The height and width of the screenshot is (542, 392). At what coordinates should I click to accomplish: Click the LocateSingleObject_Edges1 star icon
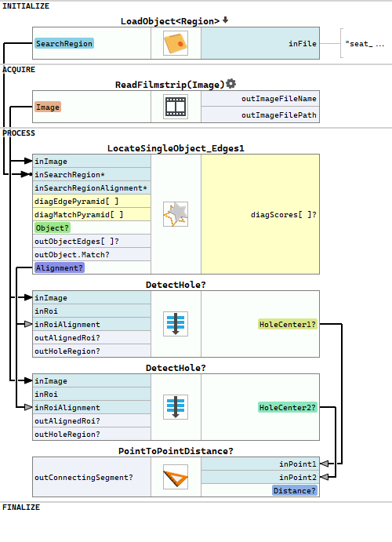click(176, 214)
